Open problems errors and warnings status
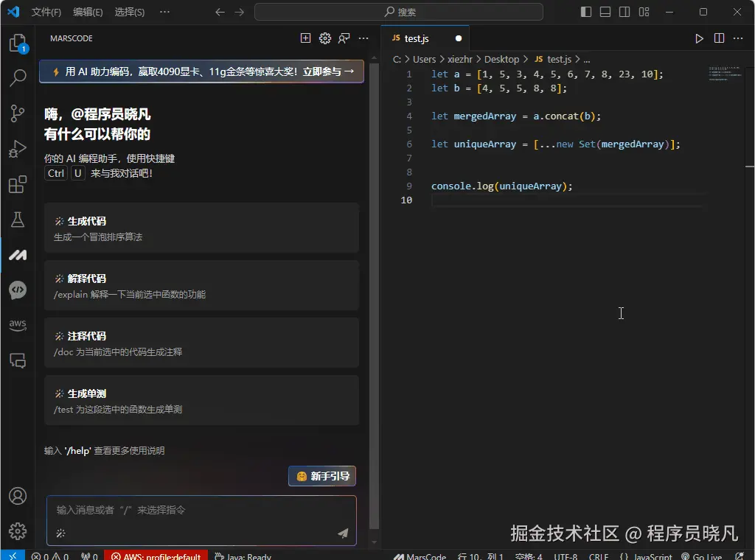Image resolution: width=755 pixels, height=560 pixels. pyautogui.click(x=50, y=556)
